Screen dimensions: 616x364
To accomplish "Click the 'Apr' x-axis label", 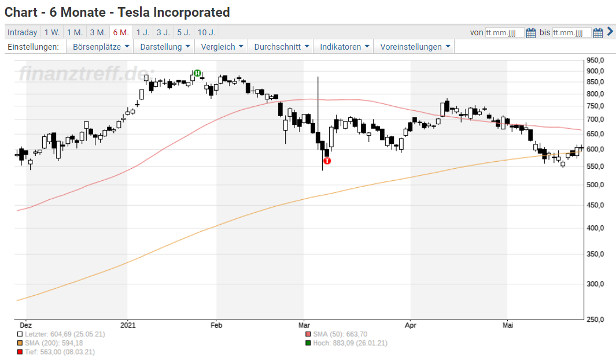I will point(411,325).
